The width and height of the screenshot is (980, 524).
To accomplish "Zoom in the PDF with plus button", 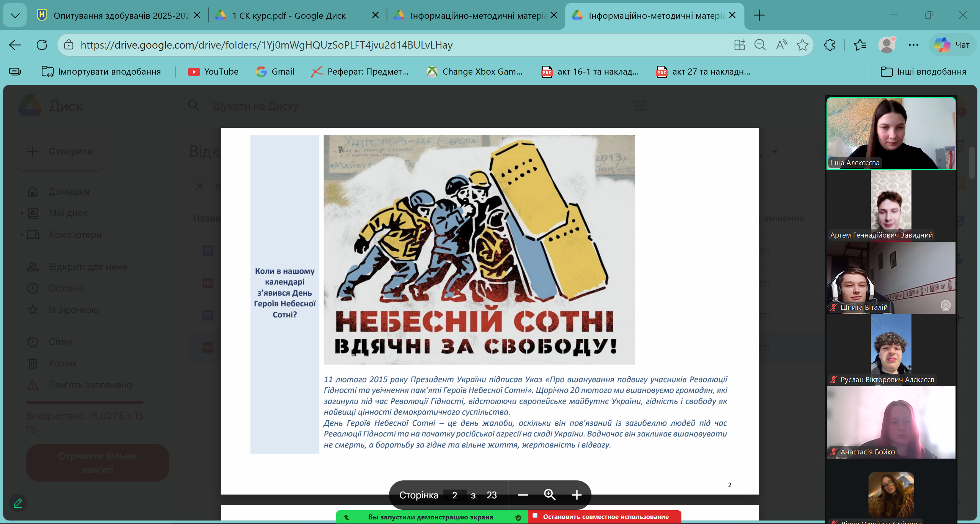I will 577,495.
